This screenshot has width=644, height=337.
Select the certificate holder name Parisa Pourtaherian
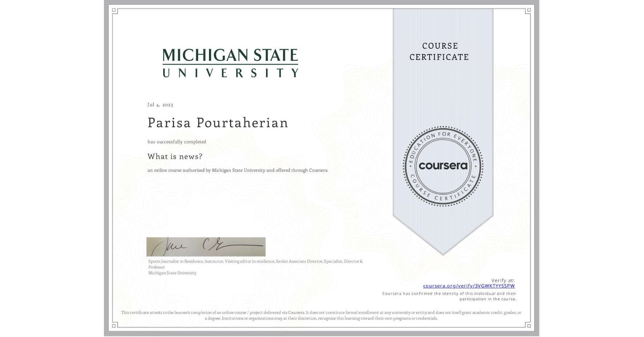217,123
